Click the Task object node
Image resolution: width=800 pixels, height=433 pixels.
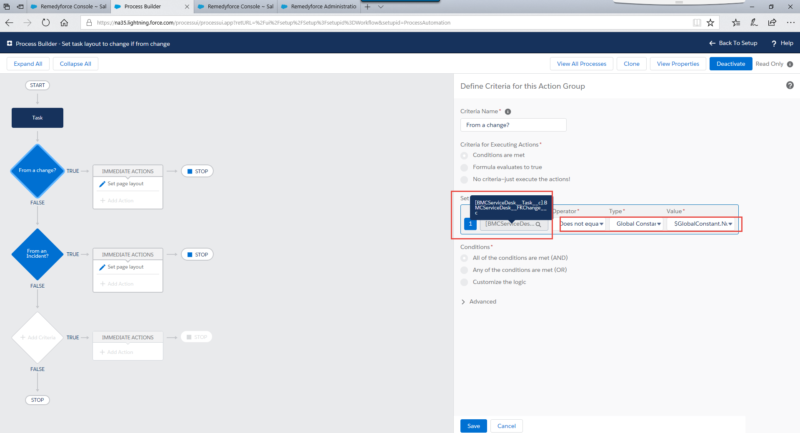(x=37, y=118)
